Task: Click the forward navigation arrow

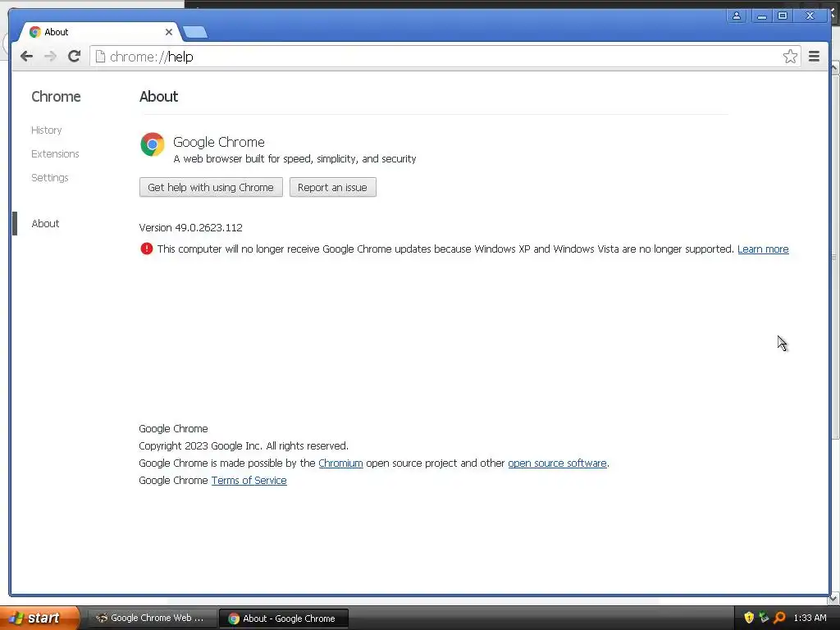Action: (50, 57)
